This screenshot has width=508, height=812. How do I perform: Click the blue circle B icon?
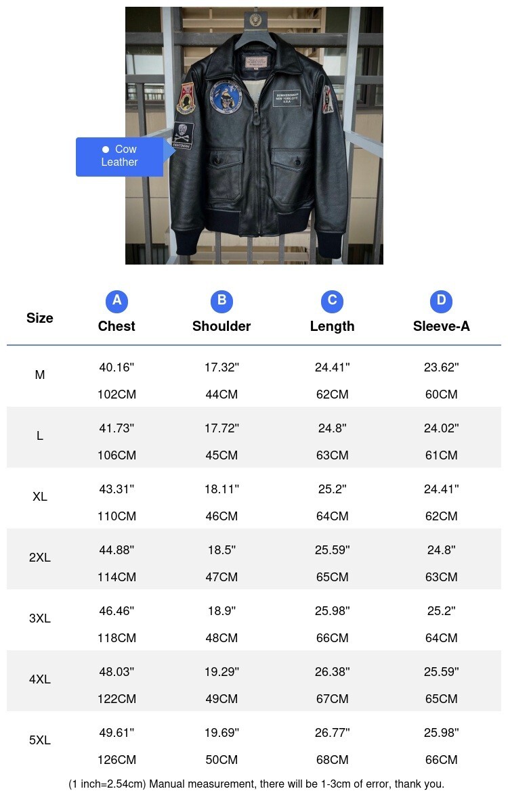click(221, 300)
